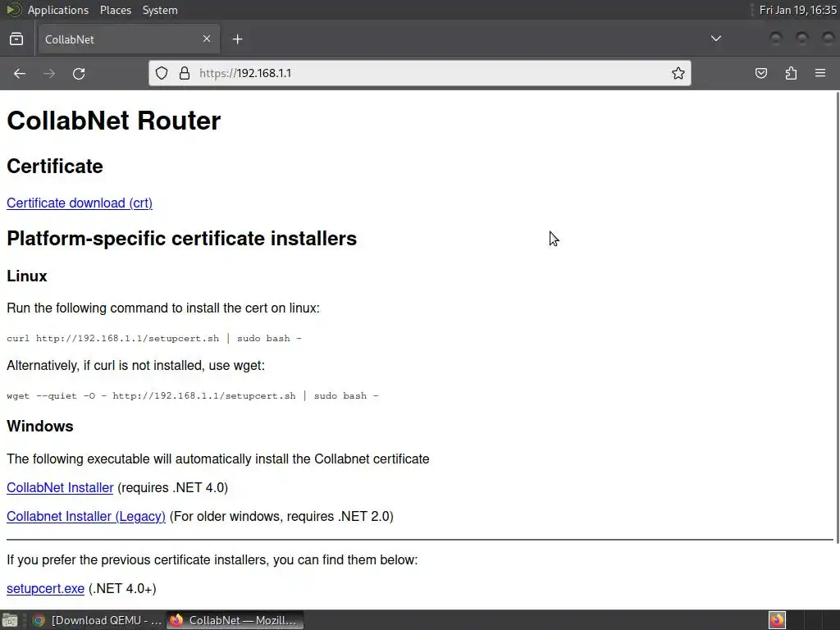Show site security padlock details

[x=185, y=73]
